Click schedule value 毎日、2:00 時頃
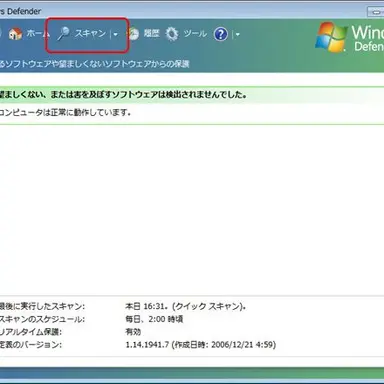The height and width of the screenshot is (384, 384). (x=154, y=319)
